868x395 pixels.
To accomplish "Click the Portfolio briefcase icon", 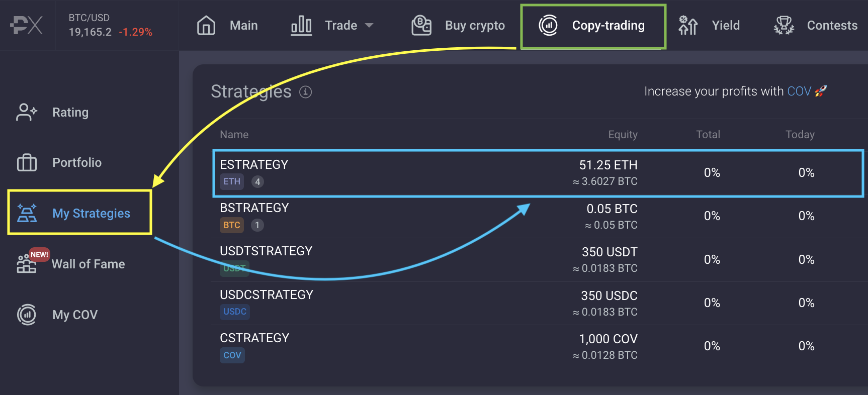I will tap(27, 163).
